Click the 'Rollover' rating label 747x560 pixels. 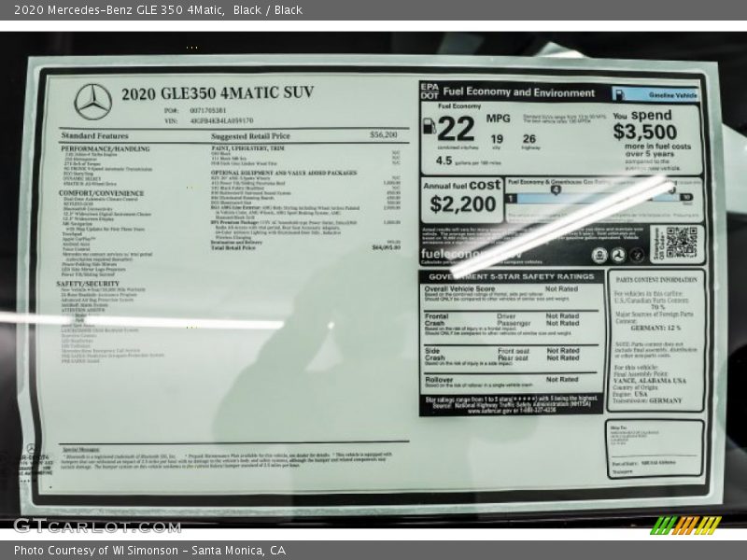439,380
